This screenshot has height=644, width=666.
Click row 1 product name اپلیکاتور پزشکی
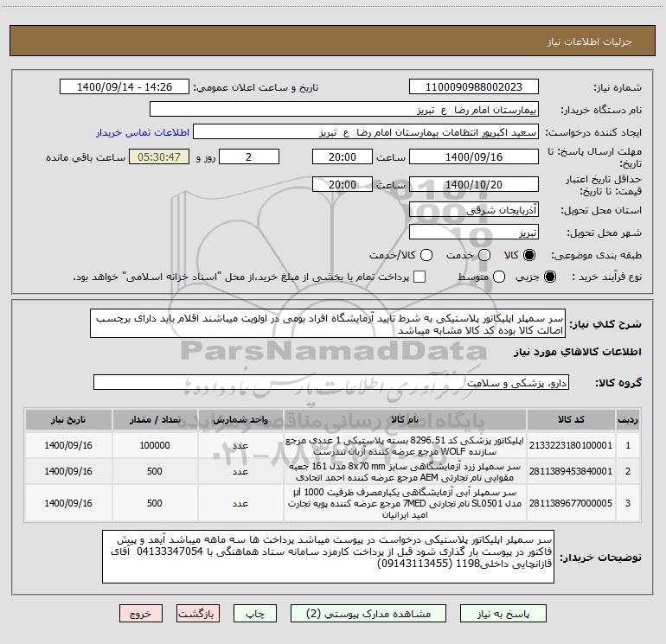(x=405, y=445)
